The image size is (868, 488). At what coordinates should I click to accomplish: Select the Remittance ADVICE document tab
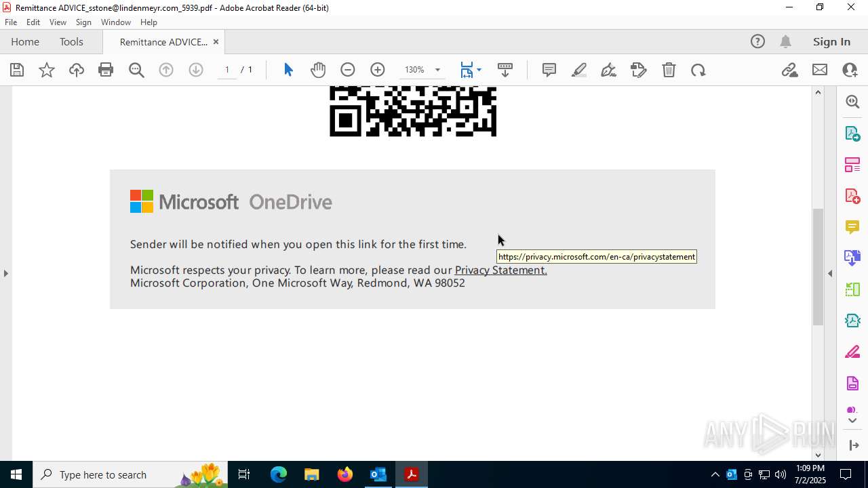163,42
